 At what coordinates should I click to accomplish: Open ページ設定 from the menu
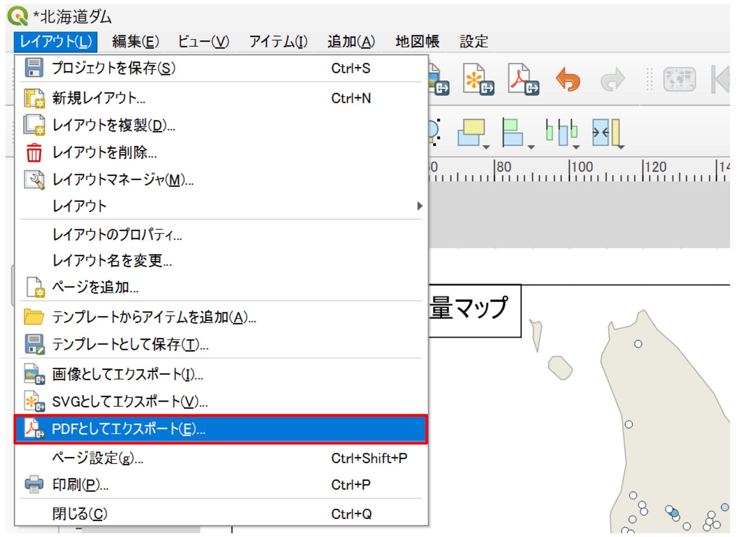tap(221, 458)
